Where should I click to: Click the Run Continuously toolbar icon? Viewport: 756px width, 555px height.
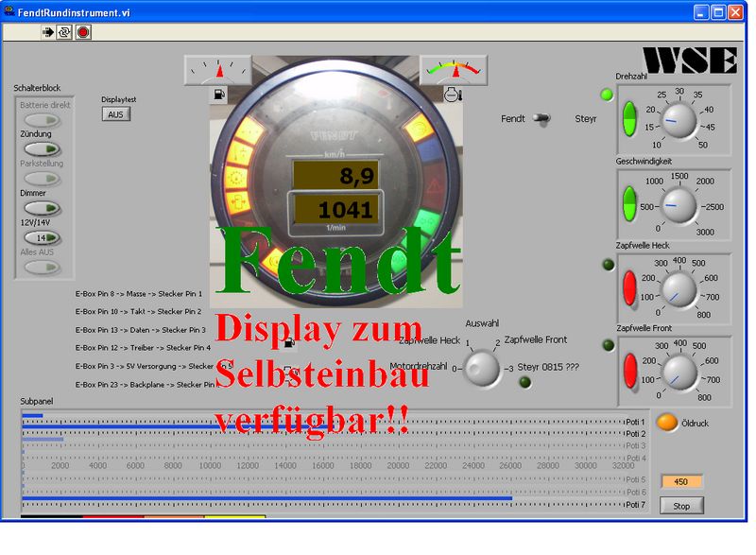64,32
